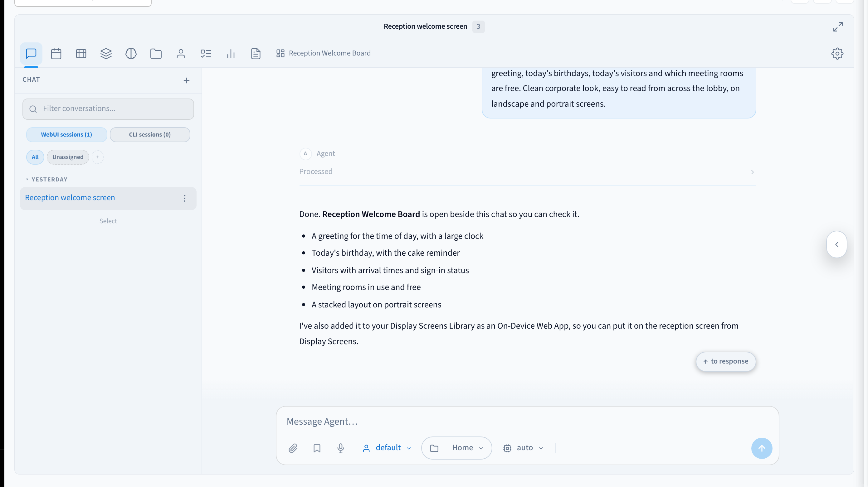Add a new filter tag chip
This screenshot has height=487, width=868.
point(98,157)
